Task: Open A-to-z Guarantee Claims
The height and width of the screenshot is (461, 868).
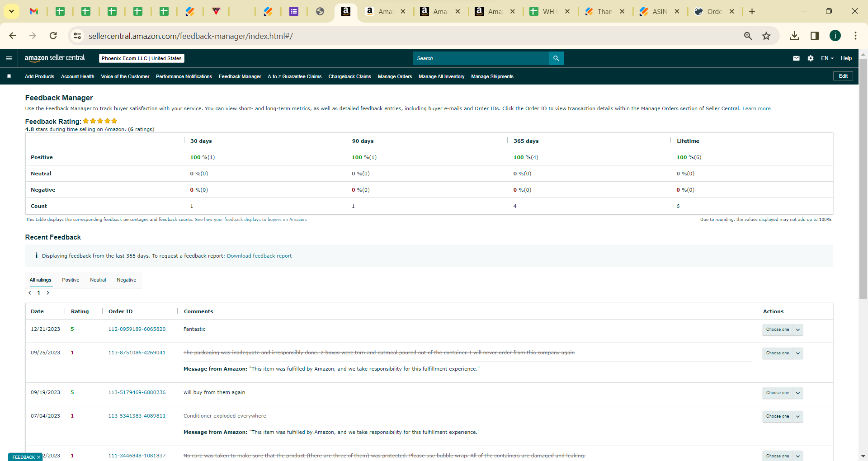Action: pos(295,77)
